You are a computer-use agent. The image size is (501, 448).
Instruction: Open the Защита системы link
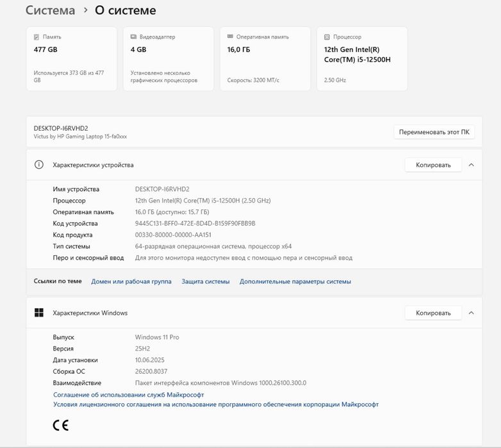205,281
